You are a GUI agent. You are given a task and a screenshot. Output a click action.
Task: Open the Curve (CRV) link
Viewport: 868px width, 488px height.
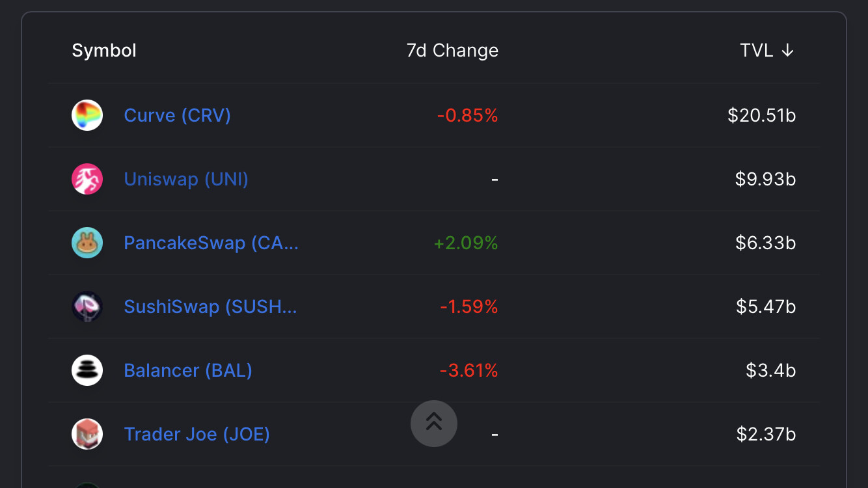(x=177, y=115)
